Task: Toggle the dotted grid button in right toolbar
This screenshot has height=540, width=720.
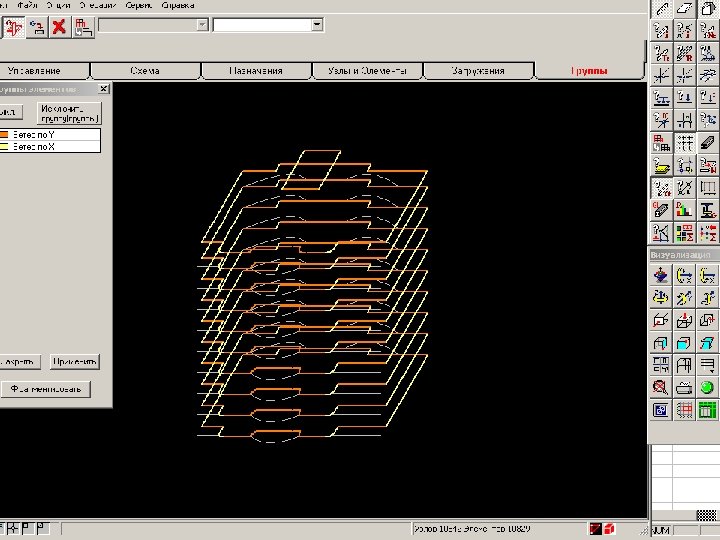Action: coord(684,143)
